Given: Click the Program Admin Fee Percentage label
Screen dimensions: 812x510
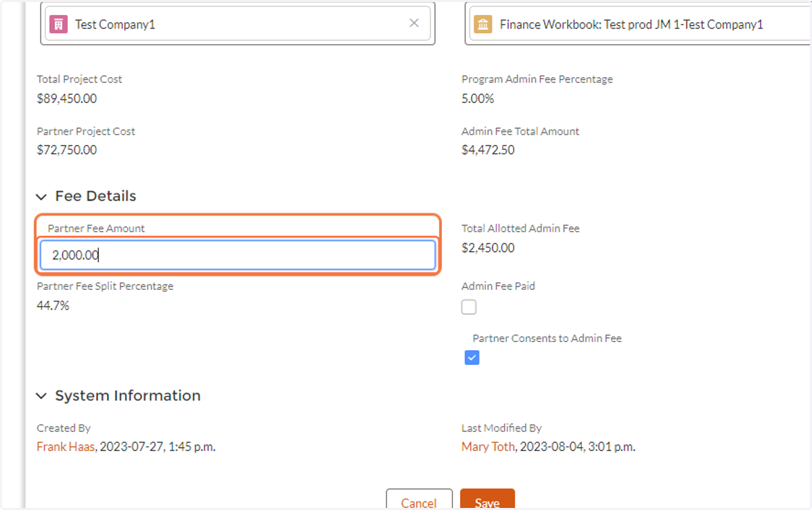Looking at the screenshot, I should [537, 79].
